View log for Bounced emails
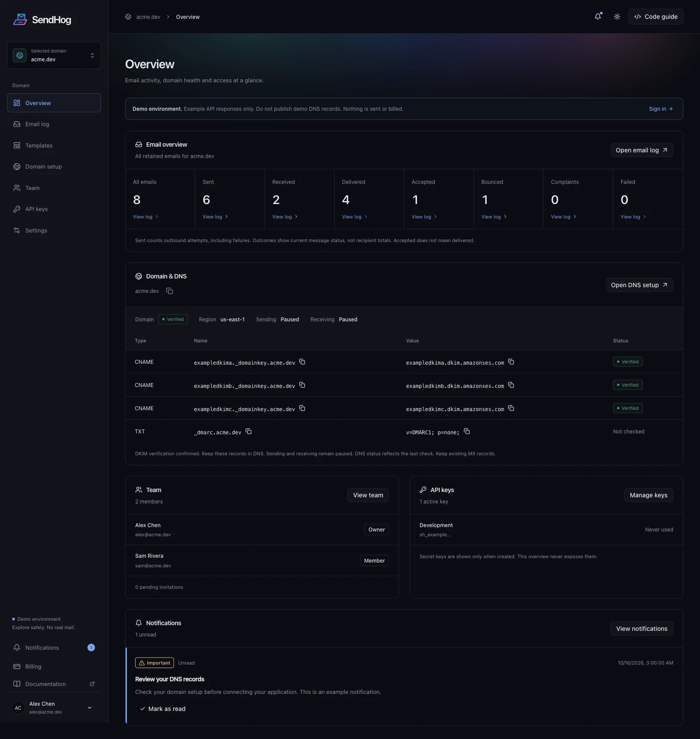This screenshot has width=700, height=739. pos(494,217)
